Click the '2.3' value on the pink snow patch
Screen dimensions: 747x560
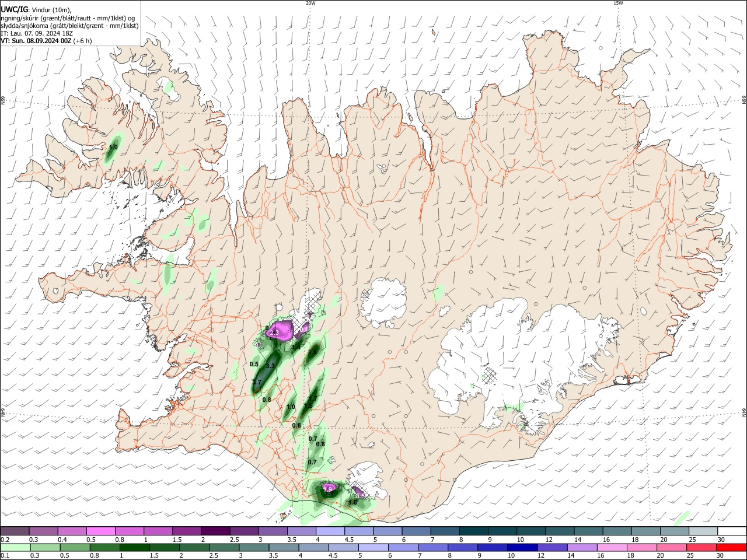[274, 331]
